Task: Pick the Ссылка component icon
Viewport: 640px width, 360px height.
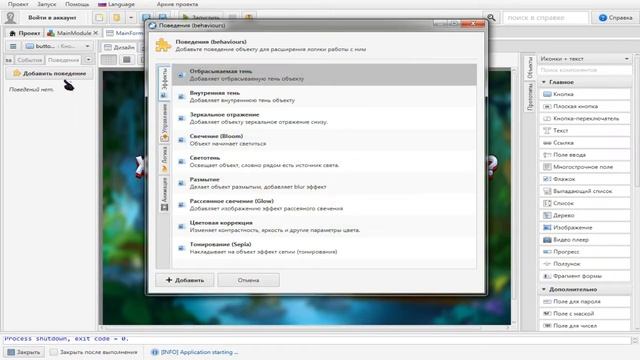Action: tap(547, 143)
